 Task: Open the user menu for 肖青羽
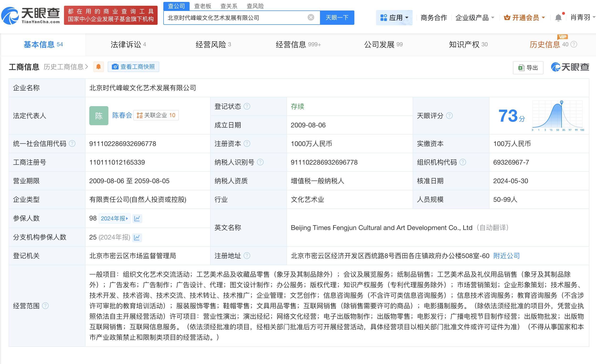[583, 18]
